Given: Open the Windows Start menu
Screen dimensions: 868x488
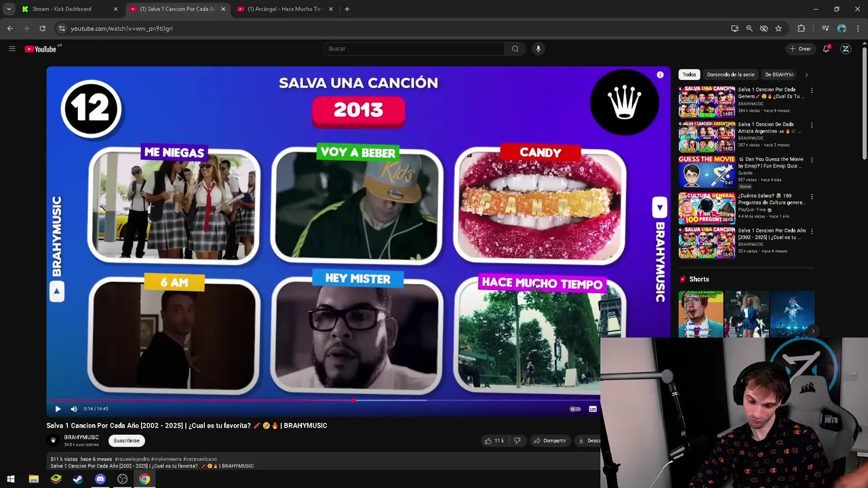Looking at the screenshot, I should coord(11,479).
